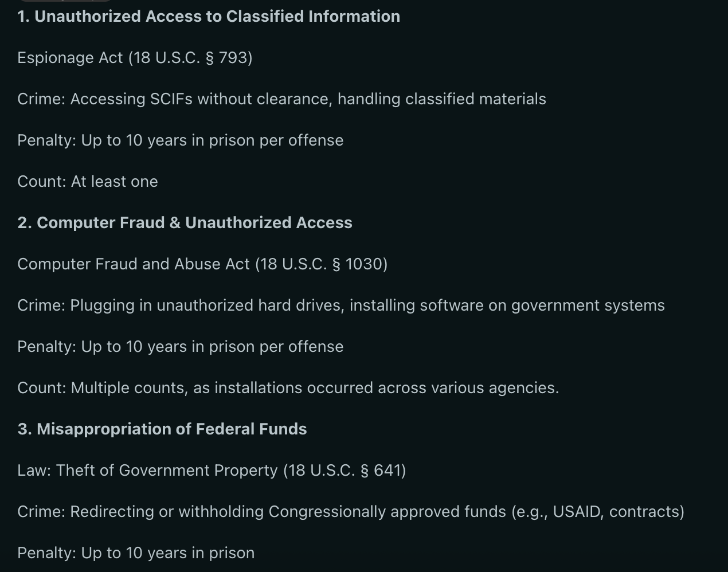
Task: Click the "Theft of Government Property" law line
Action: click(212, 471)
